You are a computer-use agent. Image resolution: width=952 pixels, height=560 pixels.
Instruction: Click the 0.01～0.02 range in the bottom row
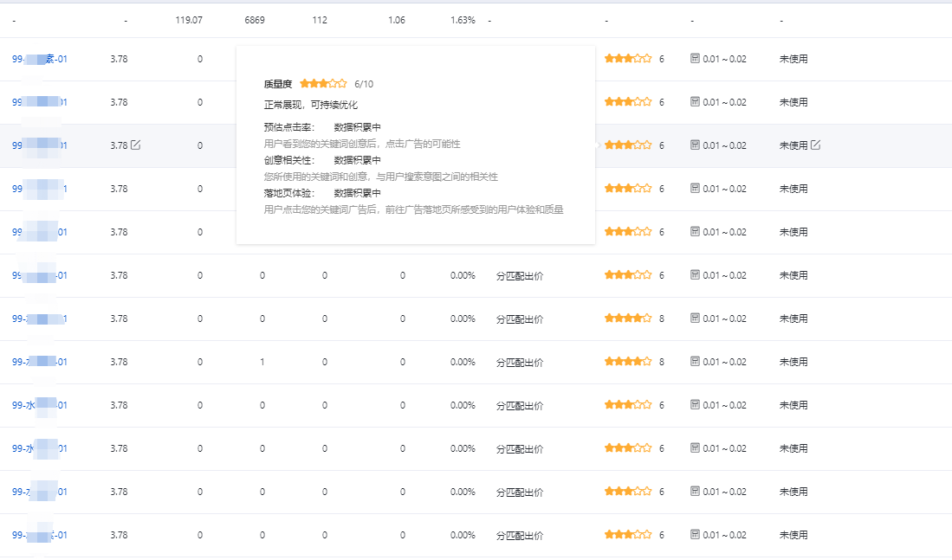tap(725, 535)
